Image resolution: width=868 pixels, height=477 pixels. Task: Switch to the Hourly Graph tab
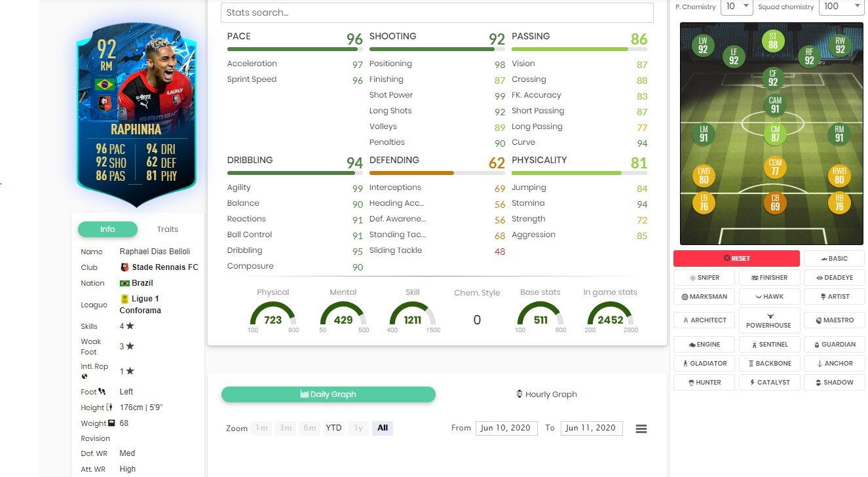pyautogui.click(x=546, y=394)
